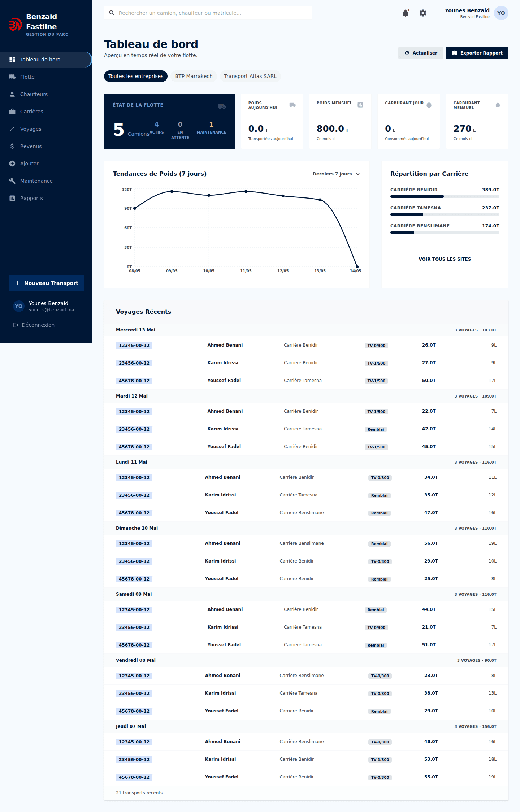520x812 pixels.
Task: Click the Carrières briefcase icon
Action: 12,112
